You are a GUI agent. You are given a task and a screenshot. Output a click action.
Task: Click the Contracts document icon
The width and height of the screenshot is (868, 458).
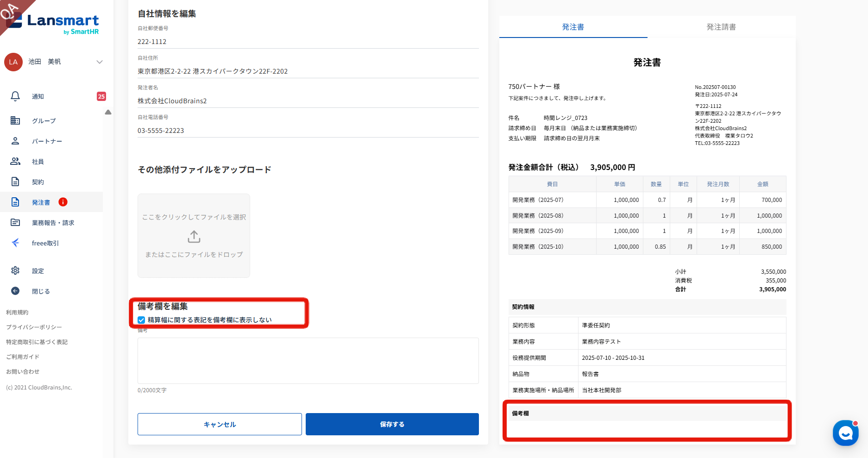coord(15,182)
